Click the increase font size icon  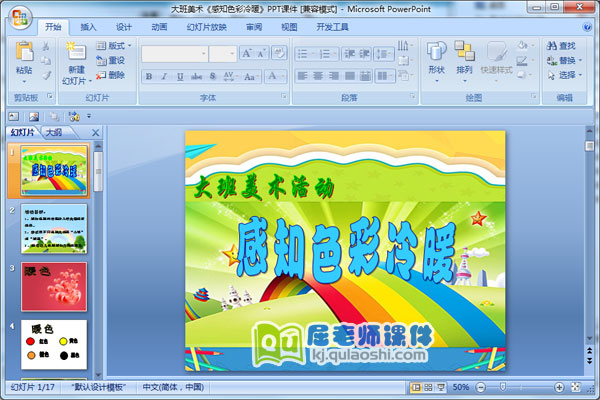pyautogui.click(x=247, y=53)
